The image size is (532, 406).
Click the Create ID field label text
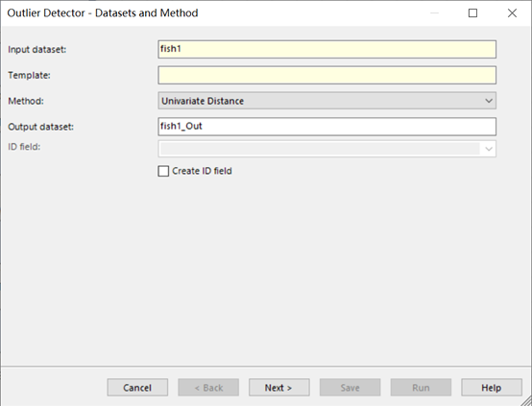[x=202, y=171]
